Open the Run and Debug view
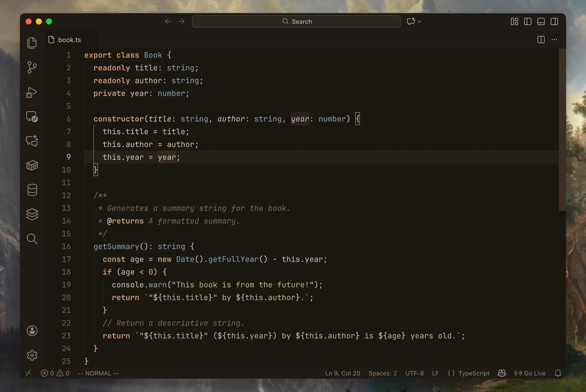This screenshot has height=392, width=586. click(31, 92)
